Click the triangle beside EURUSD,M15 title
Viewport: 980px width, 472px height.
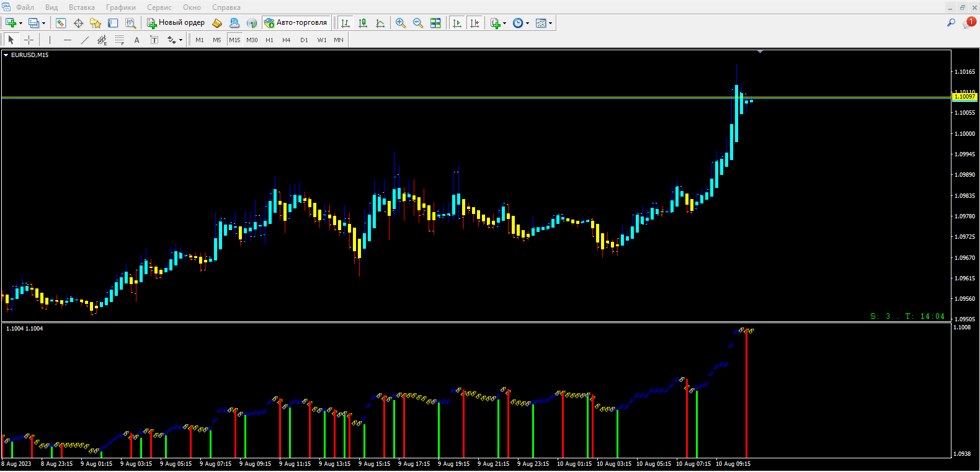point(6,55)
